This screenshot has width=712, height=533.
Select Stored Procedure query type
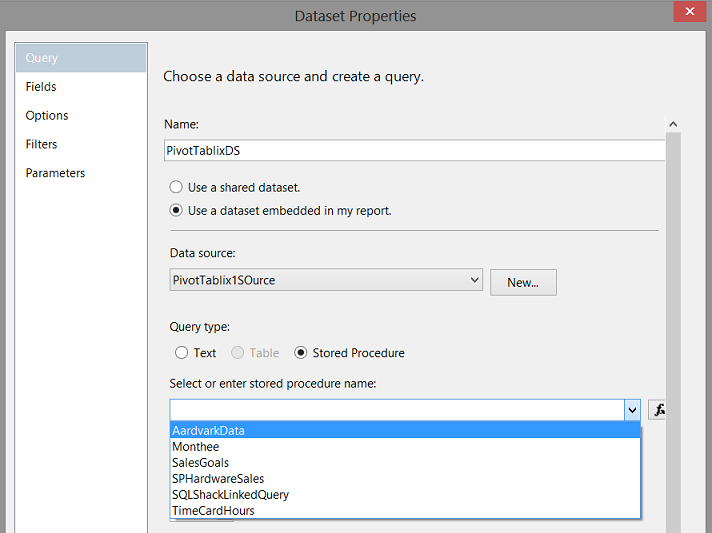pos(301,353)
